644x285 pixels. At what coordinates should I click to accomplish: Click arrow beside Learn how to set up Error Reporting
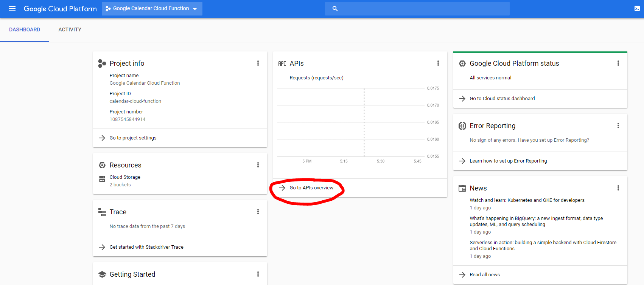click(462, 161)
